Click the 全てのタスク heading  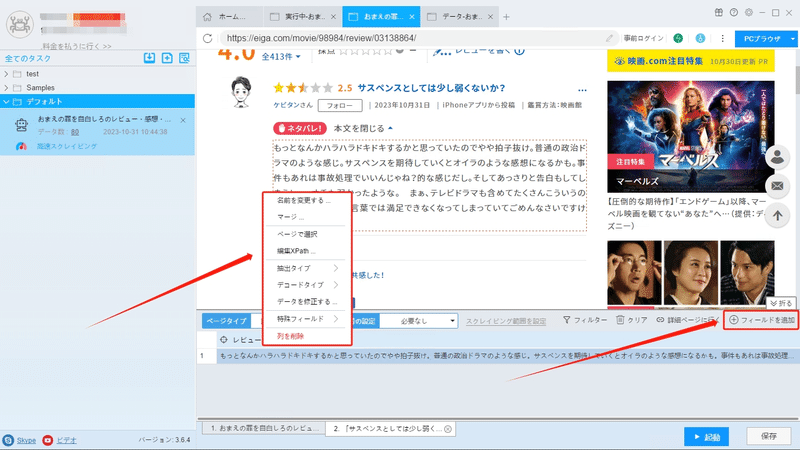28,59
